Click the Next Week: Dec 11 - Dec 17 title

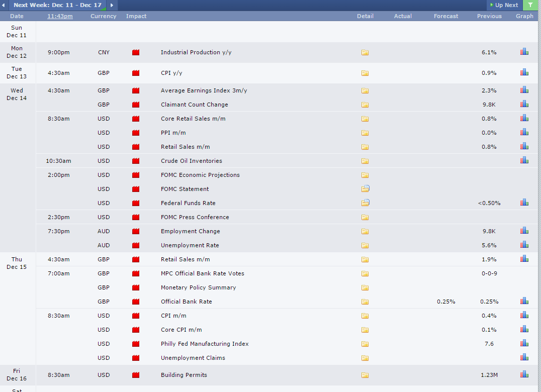(x=57, y=5)
